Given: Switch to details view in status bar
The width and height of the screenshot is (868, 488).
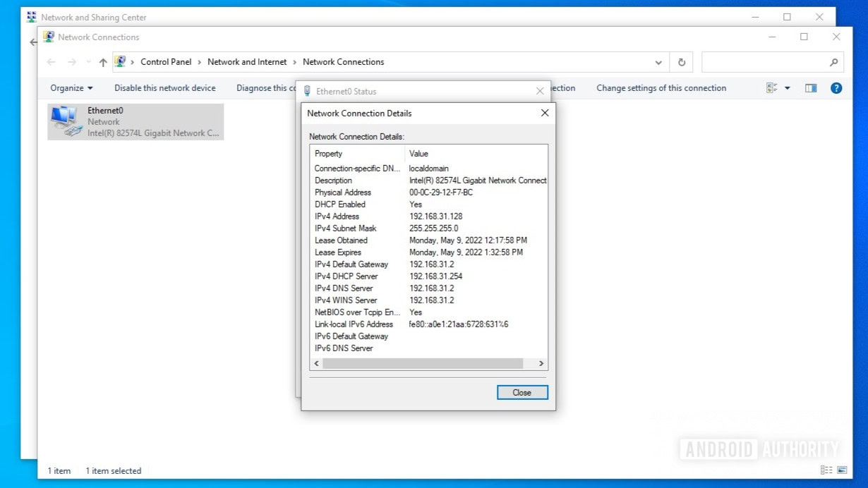Looking at the screenshot, I should 826,470.
